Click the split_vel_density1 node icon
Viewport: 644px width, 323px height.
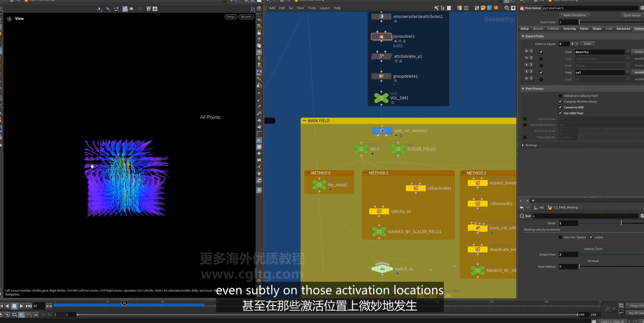pos(382,131)
